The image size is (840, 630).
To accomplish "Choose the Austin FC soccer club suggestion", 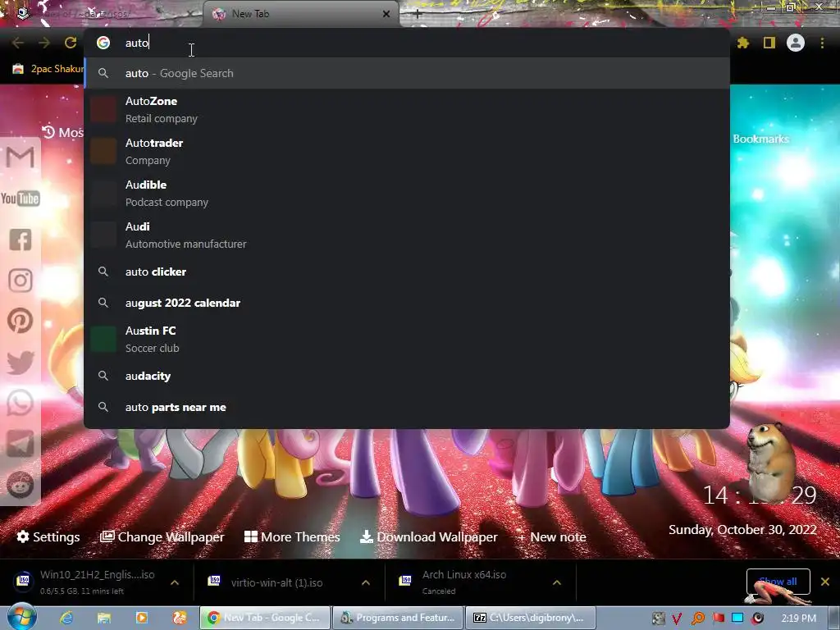I will point(407,339).
